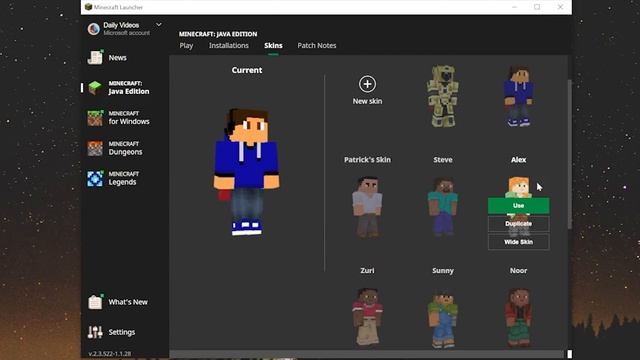Click the Minecraft Launcher title bar icon

pyautogui.click(x=88, y=7)
